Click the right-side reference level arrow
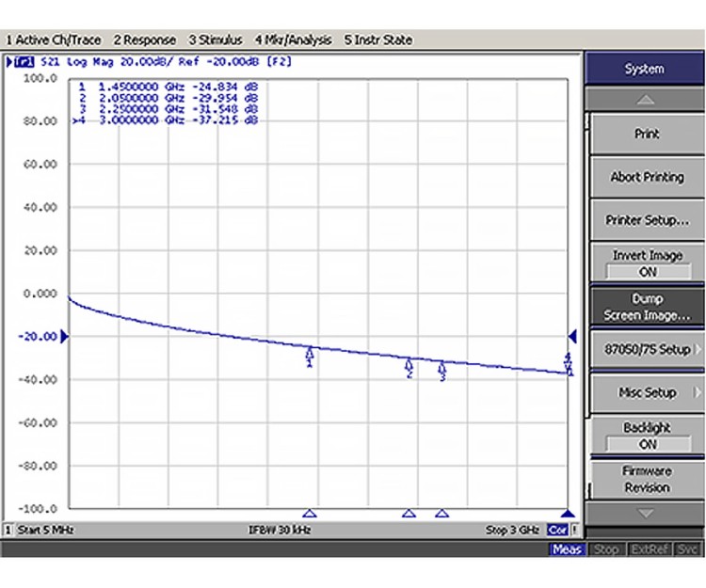Image resolution: width=706 pixels, height=588 pixels. [x=571, y=337]
